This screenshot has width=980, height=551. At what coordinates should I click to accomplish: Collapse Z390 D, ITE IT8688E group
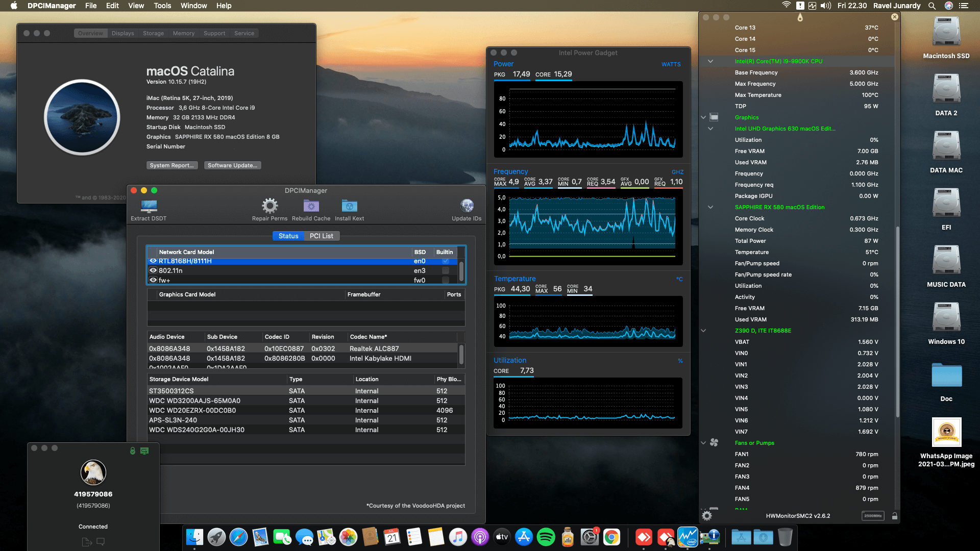pyautogui.click(x=703, y=331)
